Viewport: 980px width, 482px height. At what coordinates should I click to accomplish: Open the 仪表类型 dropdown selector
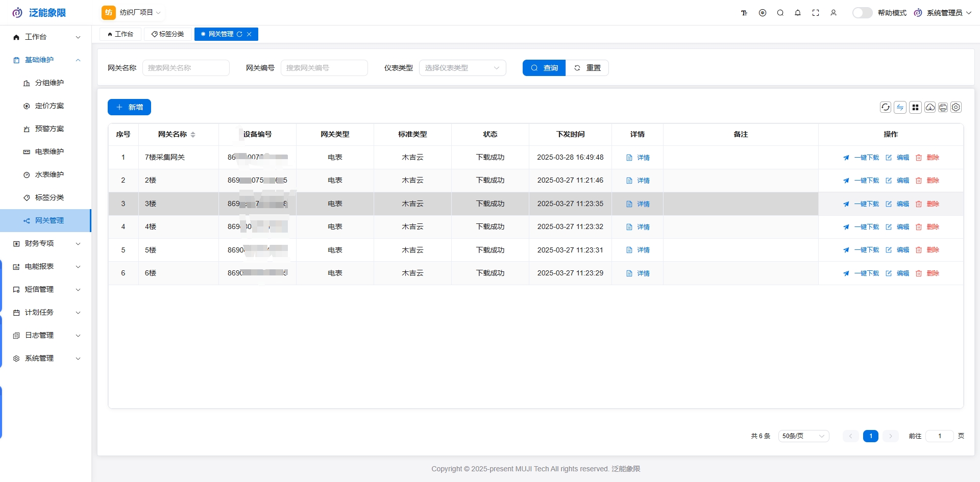pyautogui.click(x=462, y=68)
